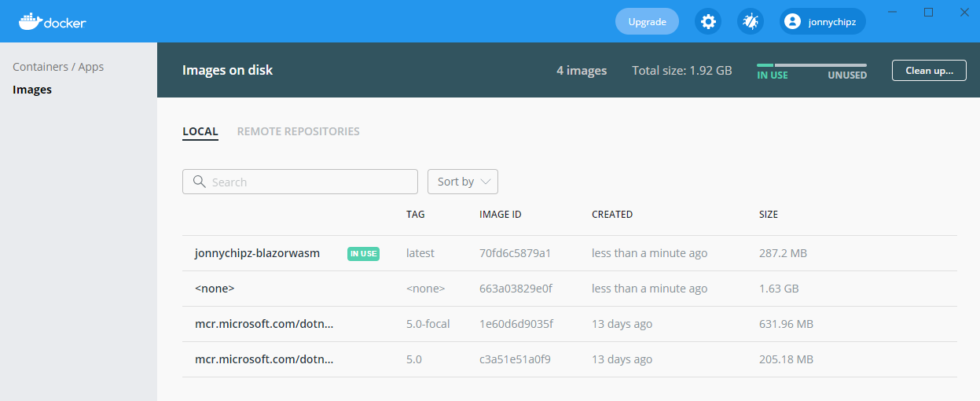Open Settings via the gear icon
The height and width of the screenshot is (401, 980).
tap(708, 22)
